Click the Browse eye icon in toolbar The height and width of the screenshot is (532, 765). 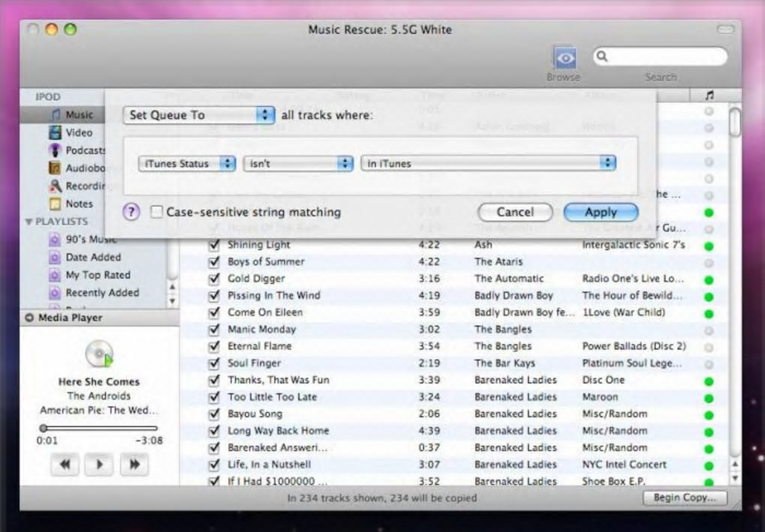565,58
